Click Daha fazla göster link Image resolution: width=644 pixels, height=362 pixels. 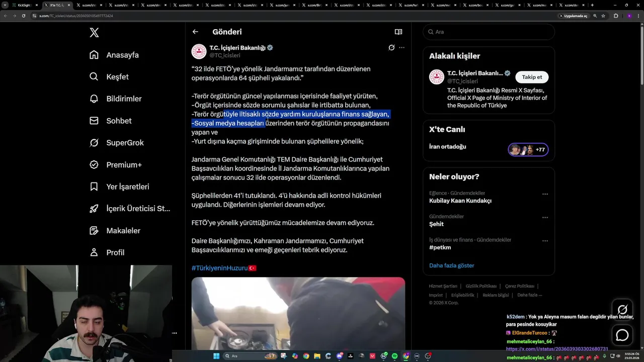452,265
